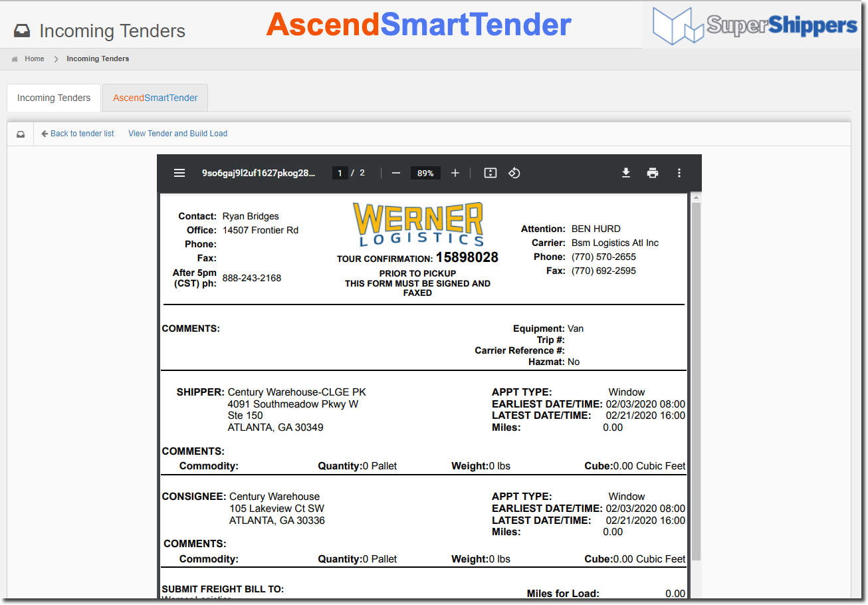Click the carrier phone (770) 570-2655
The width and height of the screenshot is (868, 605).
pos(603,257)
